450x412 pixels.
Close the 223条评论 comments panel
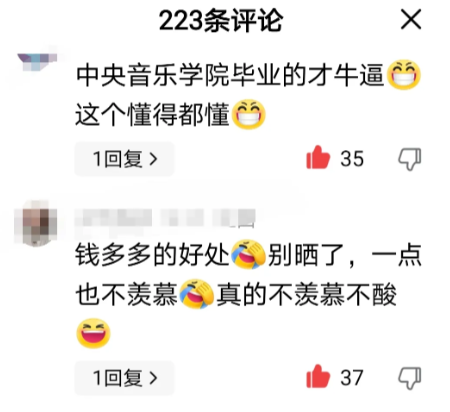411,19
